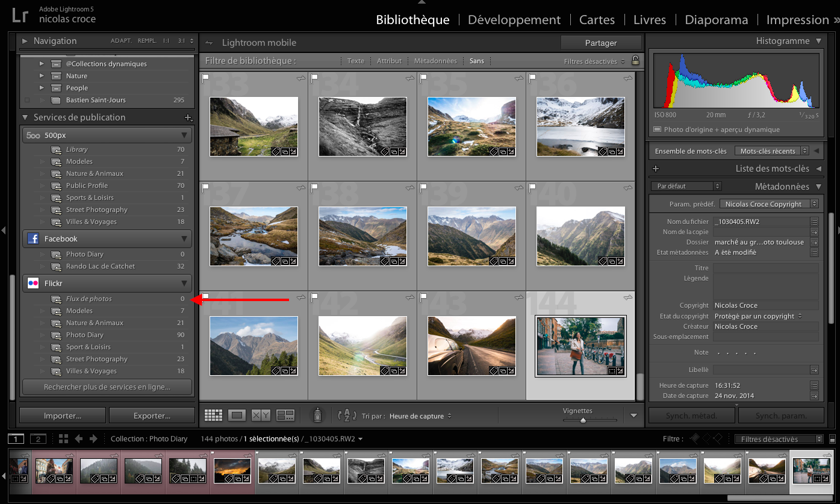Switch to grid view mode
This screenshot has height=504, width=840.
213,415
